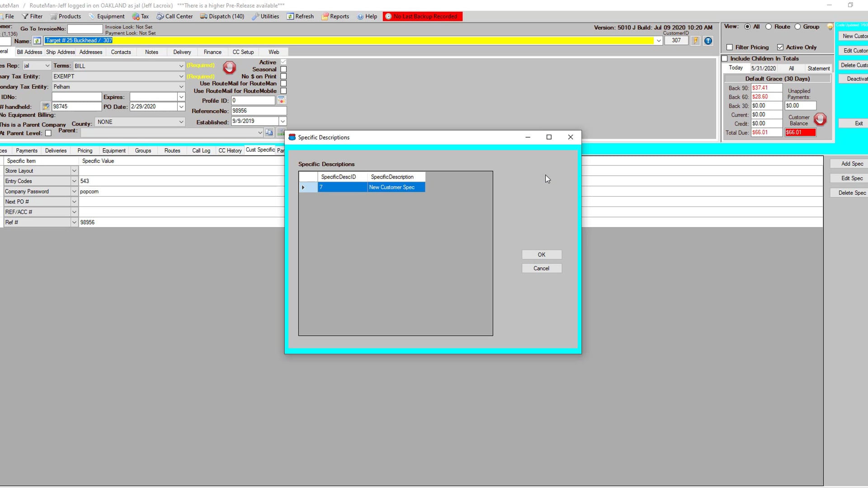Open the Established date dropdown
The image size is (868, 488).
283,121
